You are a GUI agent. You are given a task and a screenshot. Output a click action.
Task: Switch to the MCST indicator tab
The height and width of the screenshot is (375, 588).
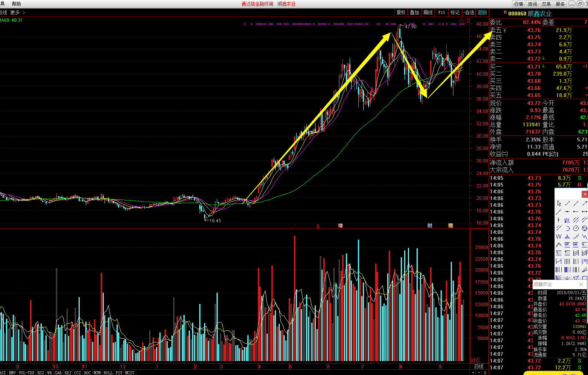pyautogui.click(x=130, y=373)
